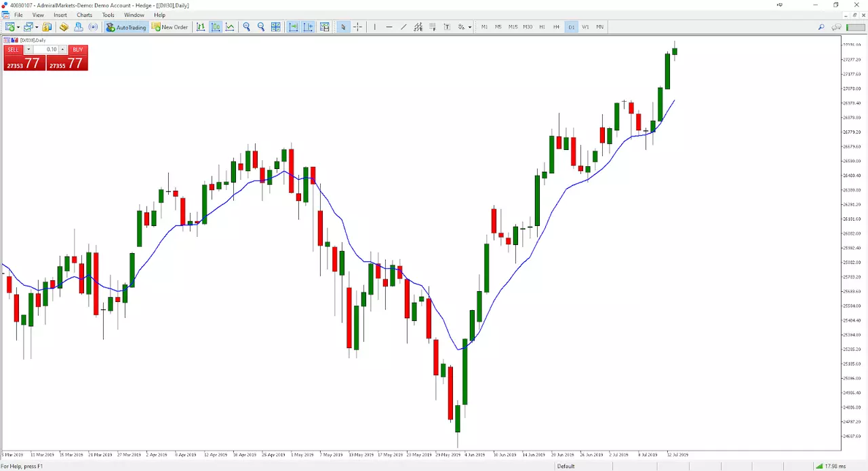Viewport: 868px width, 471px height.
Task: Select the D1 daily timeframe
Action: pos(571,27)
